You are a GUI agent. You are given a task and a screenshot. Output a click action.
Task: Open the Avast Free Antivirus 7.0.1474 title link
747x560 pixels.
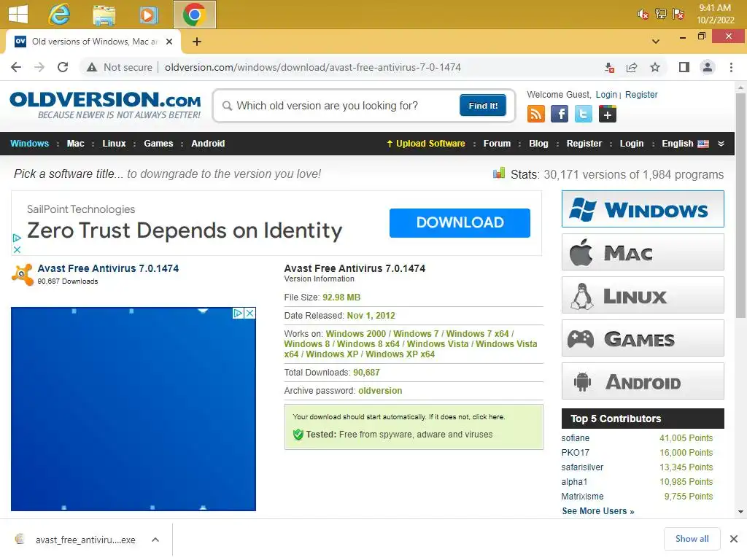point(108,268)
